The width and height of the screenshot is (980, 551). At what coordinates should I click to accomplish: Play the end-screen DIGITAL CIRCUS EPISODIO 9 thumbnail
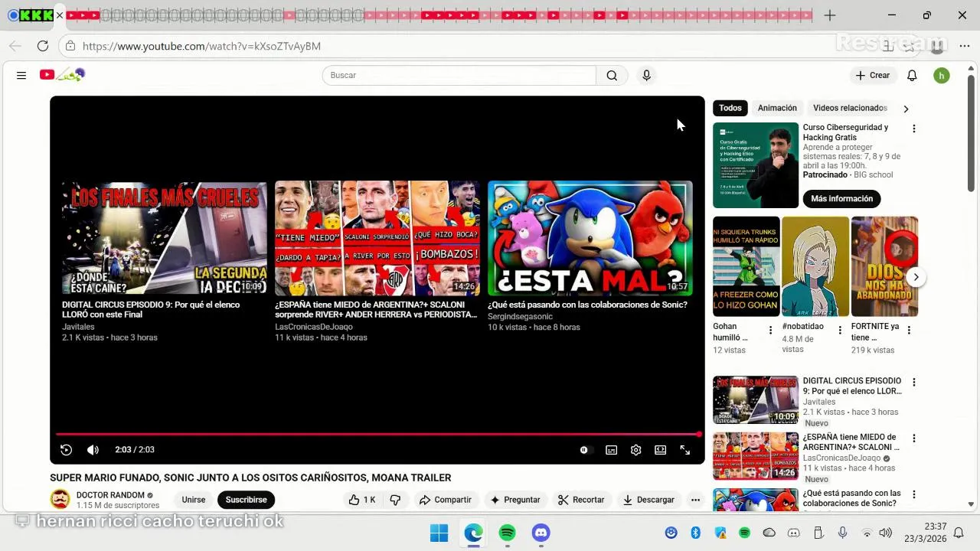165,238
